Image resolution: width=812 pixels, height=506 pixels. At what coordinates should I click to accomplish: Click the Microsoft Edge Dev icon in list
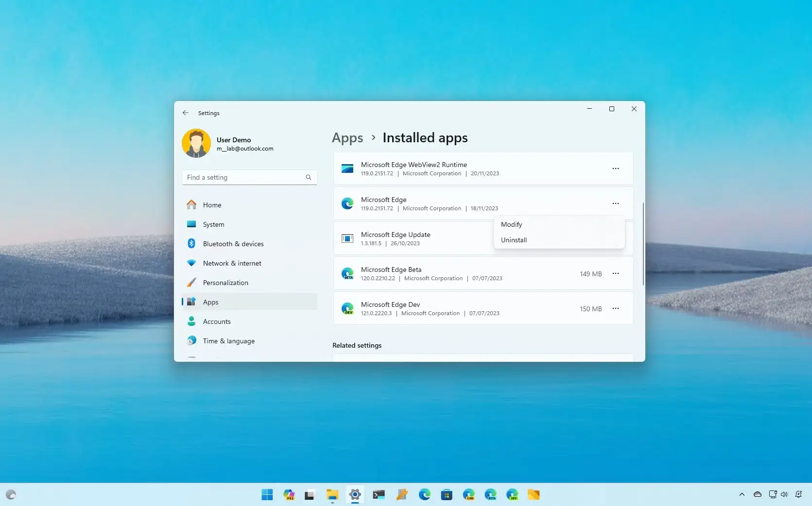pyautogui.click(x=347, y=308)
